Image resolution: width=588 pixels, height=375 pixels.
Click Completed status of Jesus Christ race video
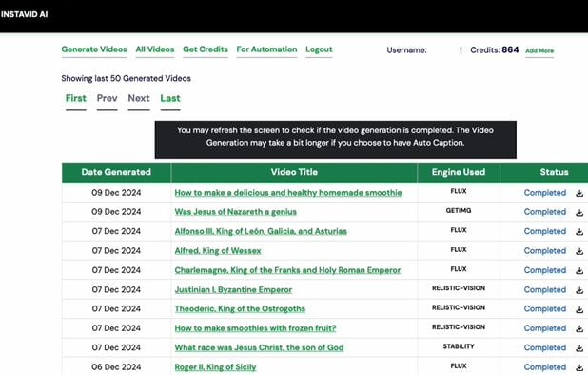[545, 347]
